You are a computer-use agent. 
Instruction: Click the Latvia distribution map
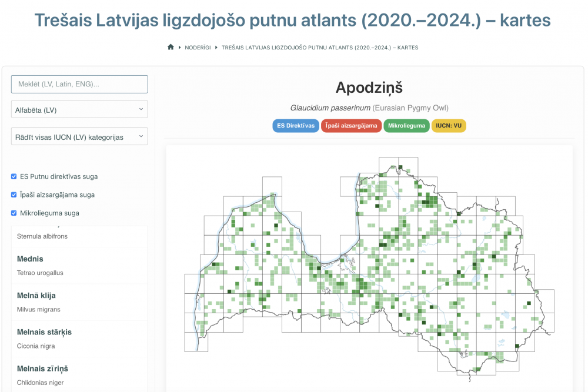(x=369, y=264)
